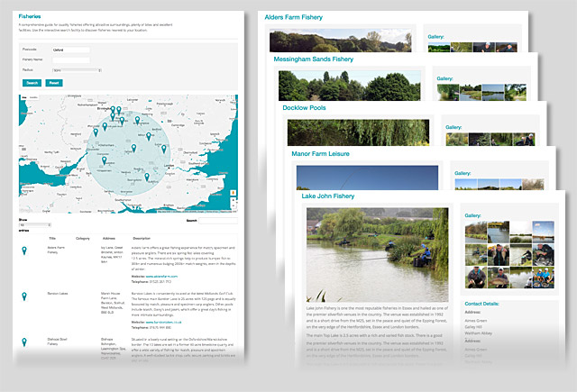Open first thumbnail in Messingham Sands gallery
This screenshot has width=577, height=392.
coord(448,92)
